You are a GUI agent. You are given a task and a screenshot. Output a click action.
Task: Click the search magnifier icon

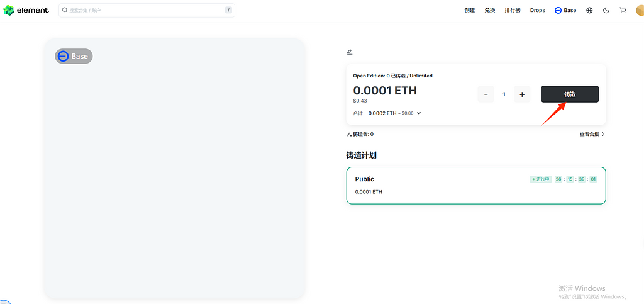tap(65, 10)
